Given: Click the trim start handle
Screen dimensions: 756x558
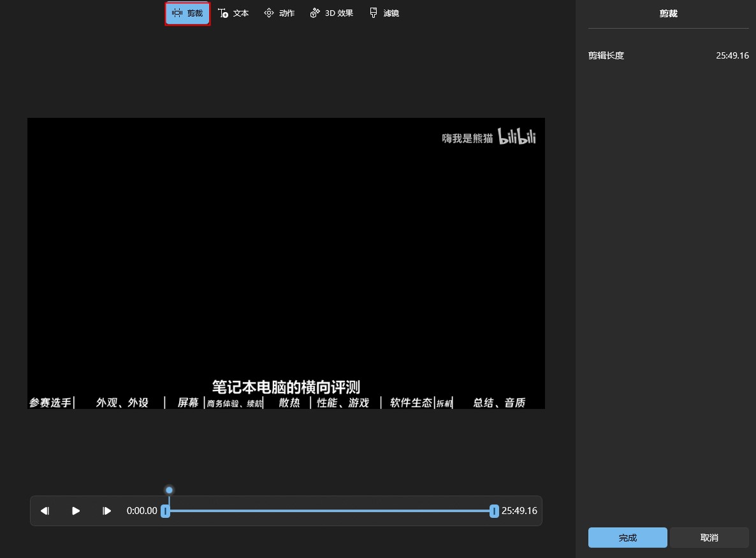Looking at the screenshot, I should pos(165,511).
